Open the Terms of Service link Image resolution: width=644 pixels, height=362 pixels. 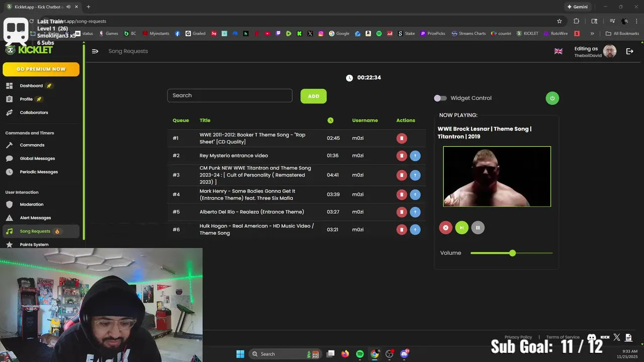pos(563,337)
